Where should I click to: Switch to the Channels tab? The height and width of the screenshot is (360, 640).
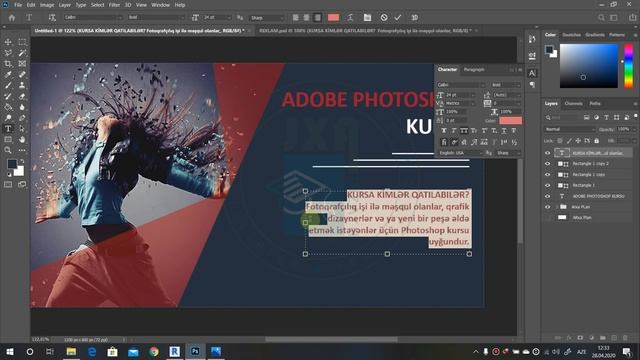point(573,104)
